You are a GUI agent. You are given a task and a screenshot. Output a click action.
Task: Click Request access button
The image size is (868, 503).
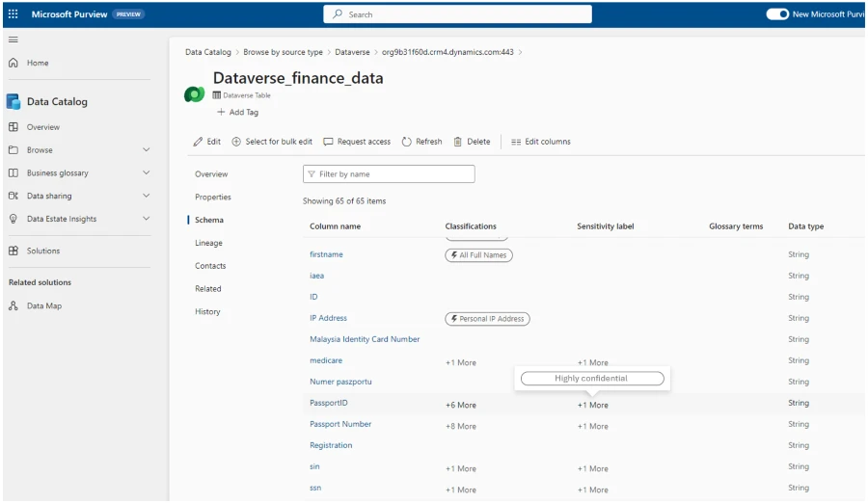click(357, 142)
